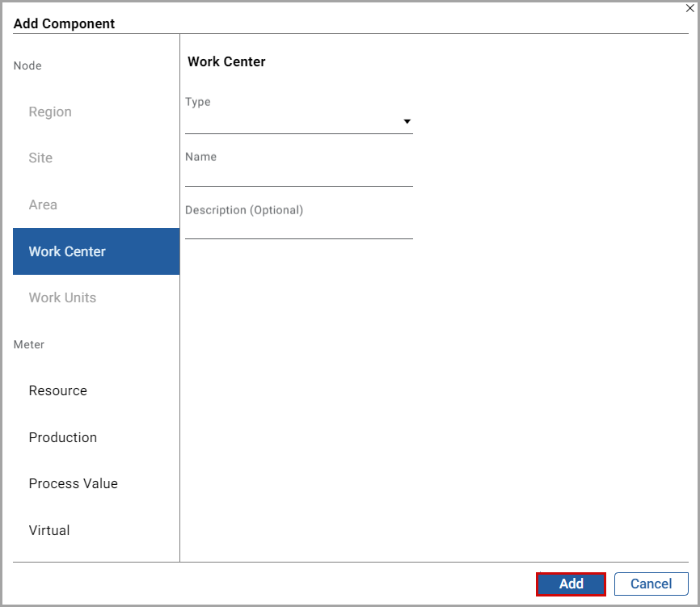Pick the Area node type
The width and height of the screenshot is (700, 607).
tap(43, 204)
